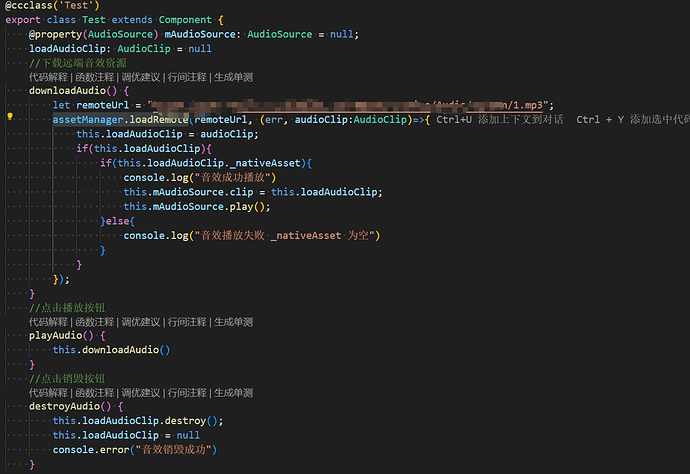Click 代码解释 above destroyAudio method
This screenshot has height=474, width=690.
[48, 393]
